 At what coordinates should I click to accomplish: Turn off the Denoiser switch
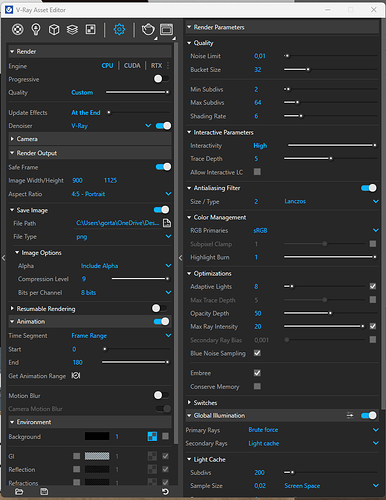[163, 126]
